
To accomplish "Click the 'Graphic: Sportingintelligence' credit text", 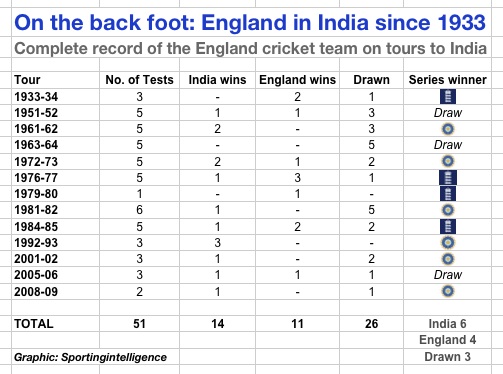I will click(90, 357).
